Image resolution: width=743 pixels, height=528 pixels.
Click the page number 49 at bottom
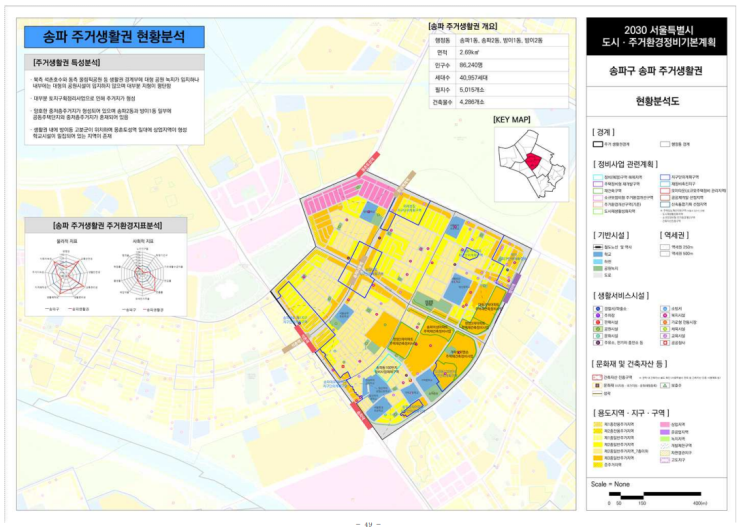tap(369, 524)
